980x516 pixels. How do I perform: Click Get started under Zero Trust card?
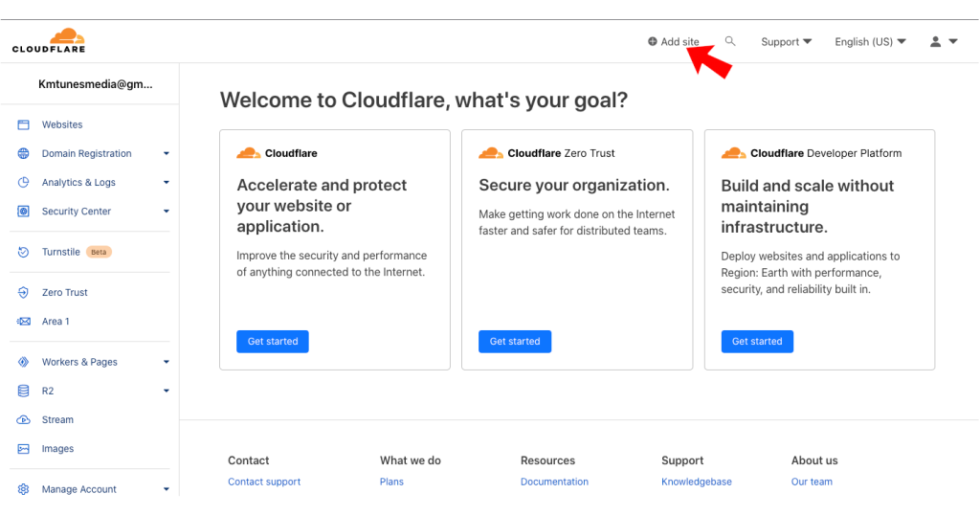515,342
